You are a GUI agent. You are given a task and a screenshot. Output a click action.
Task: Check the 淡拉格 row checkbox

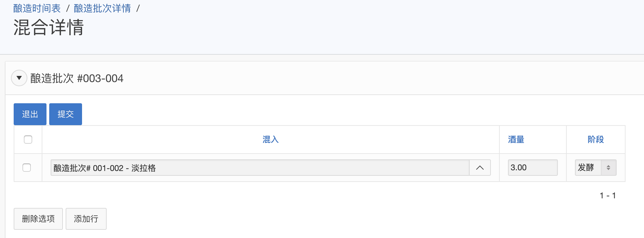[27, 168]
